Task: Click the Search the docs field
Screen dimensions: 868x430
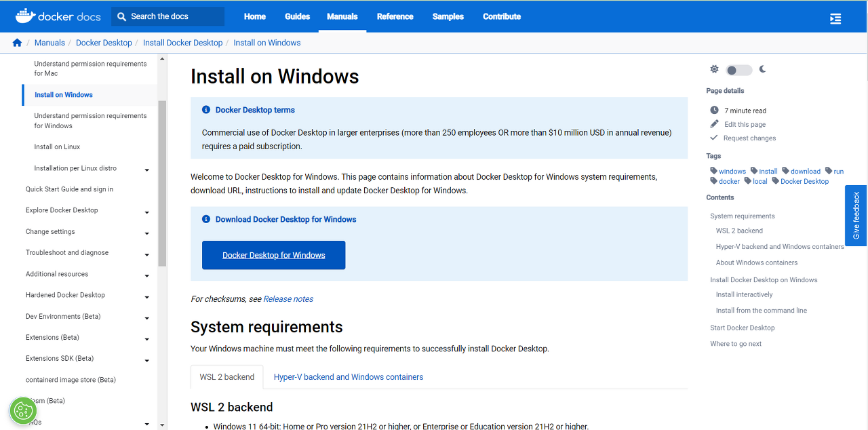Action: pyautogui.click(x=167, y=16)
